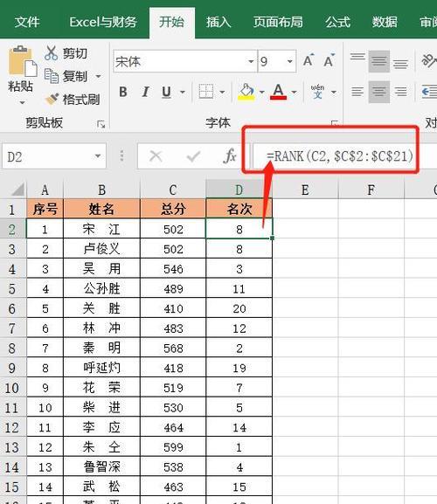This screenshot has width=437, height=504.
Task: Decrease font size button
Action: pyautogui.click(x=329, y=61)
